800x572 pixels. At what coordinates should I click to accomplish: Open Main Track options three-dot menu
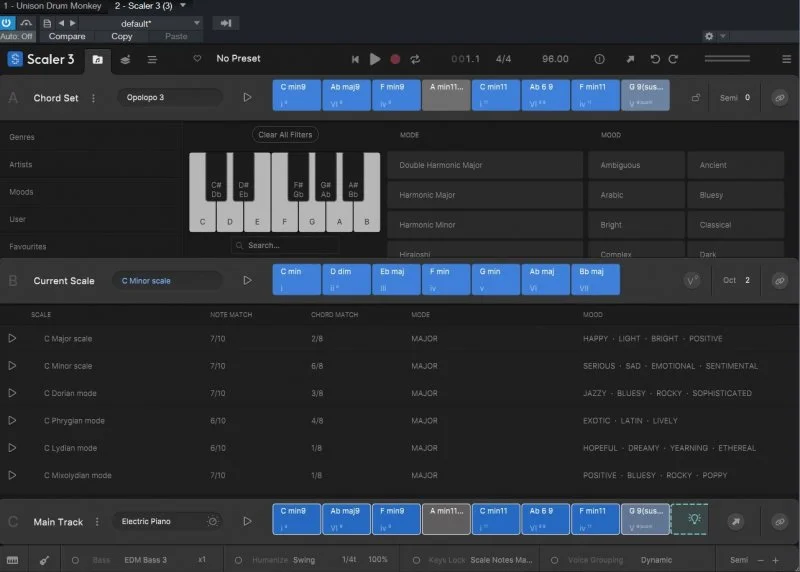[x=97, y=521]
